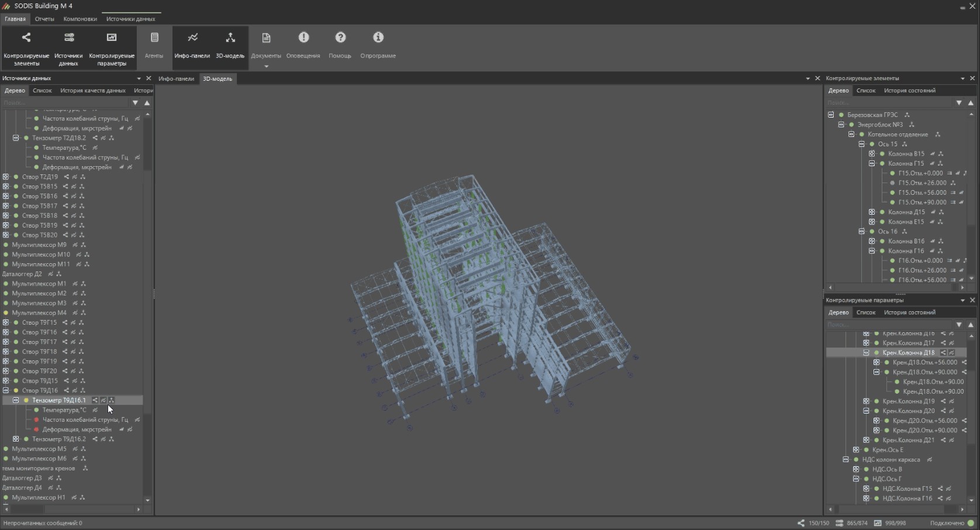Screen dimensions: 980x530
Task: Click share icon next to Тензометр Т9Д16.1
Action: point(95,400)
